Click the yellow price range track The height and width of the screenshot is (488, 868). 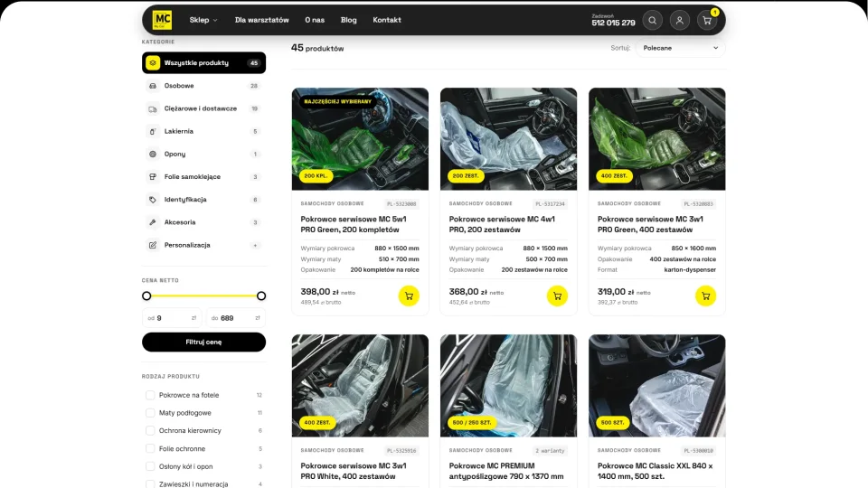203,296
